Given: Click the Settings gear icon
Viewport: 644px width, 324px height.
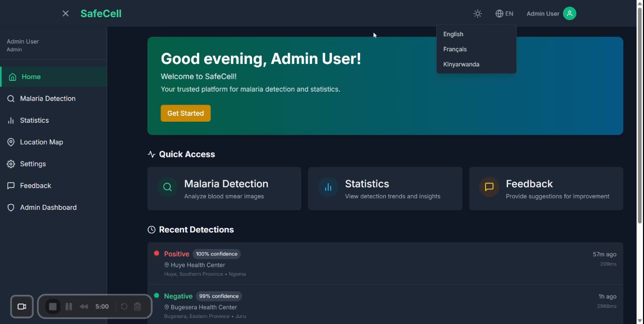Looking at the screenshot, I should click(x=11, y=164).
